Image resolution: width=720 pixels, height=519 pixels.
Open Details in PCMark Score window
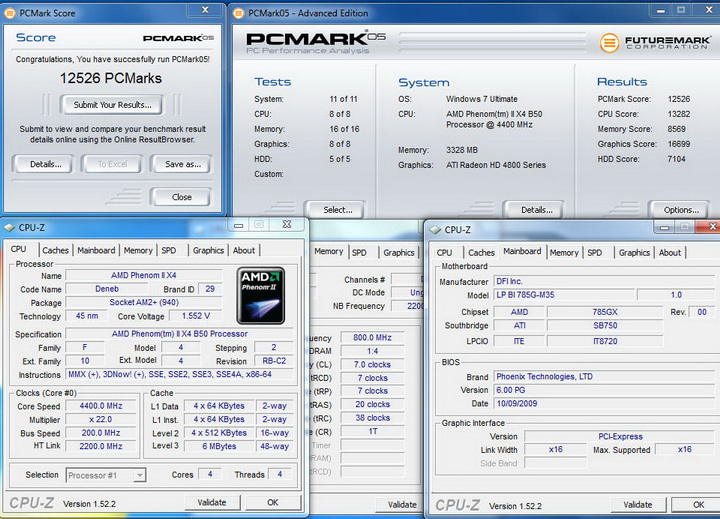pyautogui.click(x=44, y=164)
